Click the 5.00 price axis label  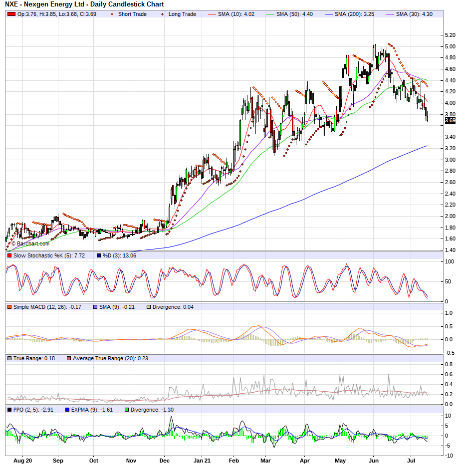[450, 46]
